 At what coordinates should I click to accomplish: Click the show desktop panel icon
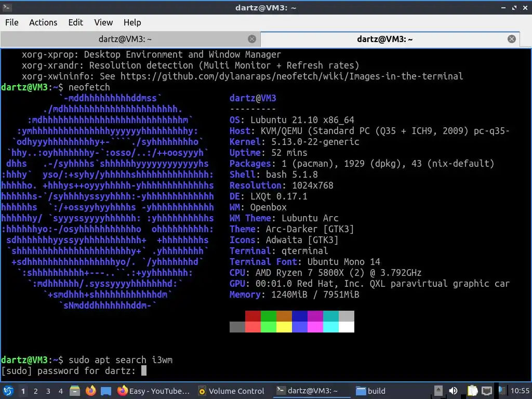(x=106, y=391)
